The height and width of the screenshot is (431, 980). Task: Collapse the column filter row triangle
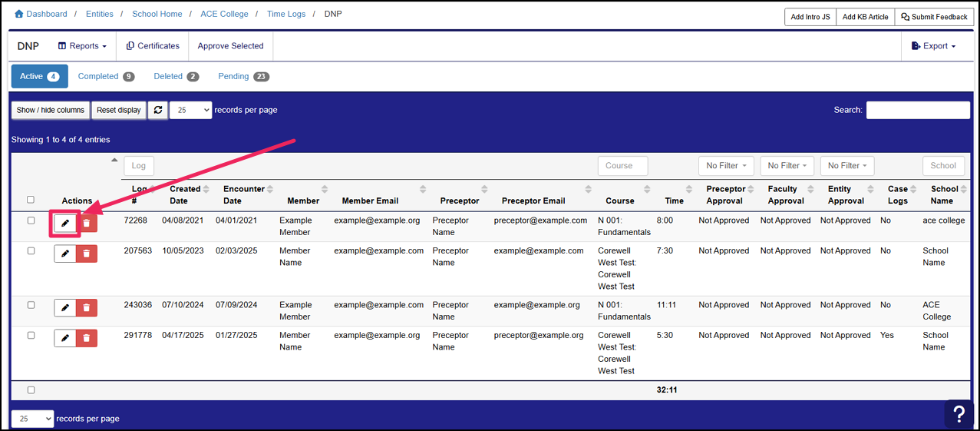(115, 160)
